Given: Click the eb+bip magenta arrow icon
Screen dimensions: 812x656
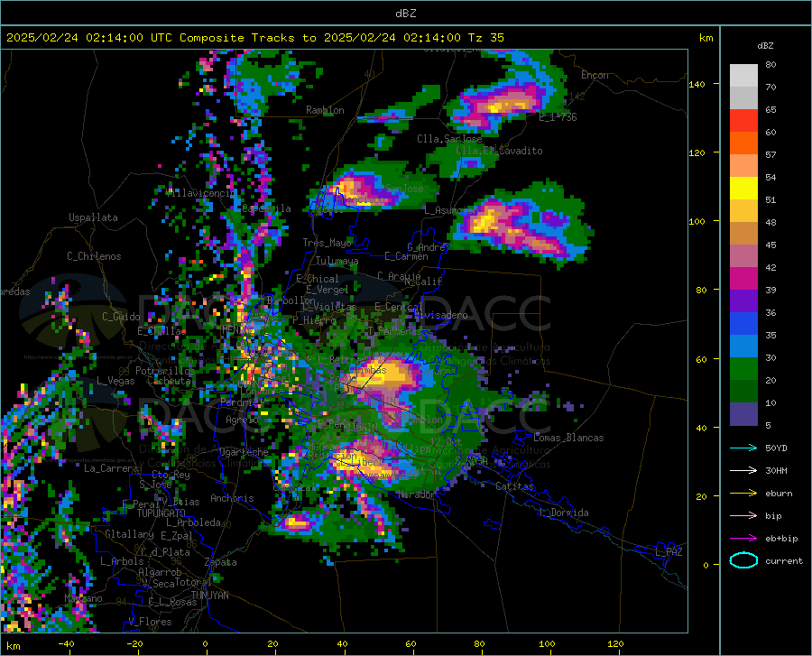Looking at the screenshot, I should [x=743, y=539].
